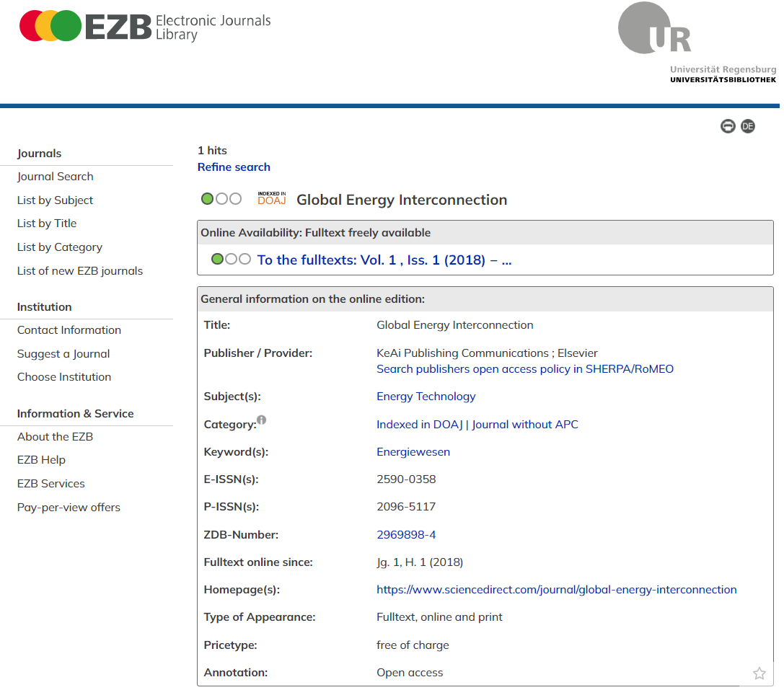
Task: Open Energiewesen keyword link
Action: (413, 452)
